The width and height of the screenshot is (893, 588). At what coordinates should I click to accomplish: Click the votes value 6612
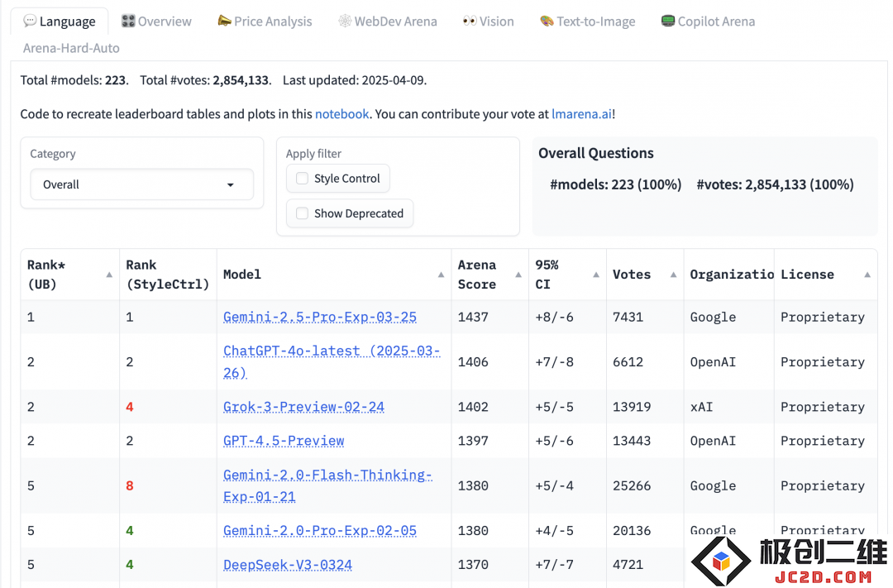(x=628, y=361)
